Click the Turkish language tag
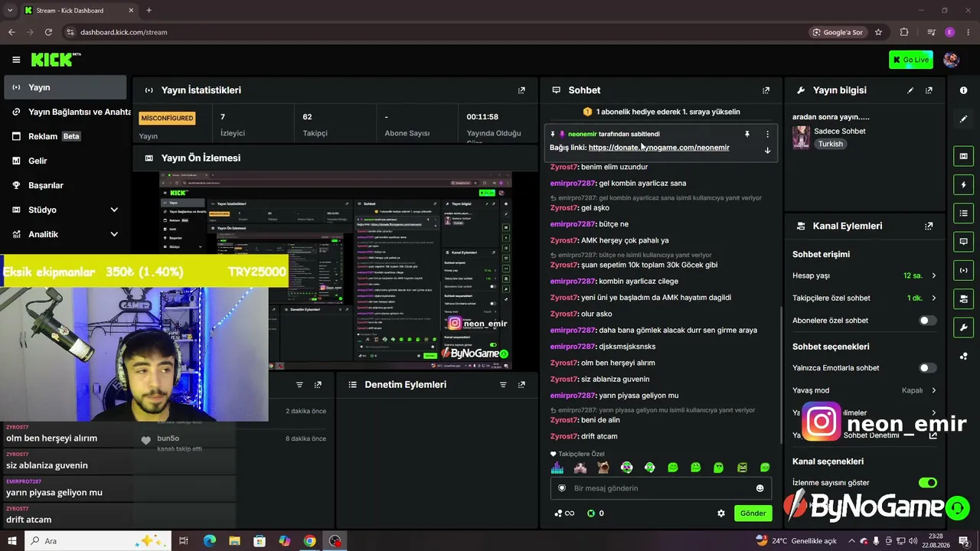The image size is (980, 551). (830, 144)
